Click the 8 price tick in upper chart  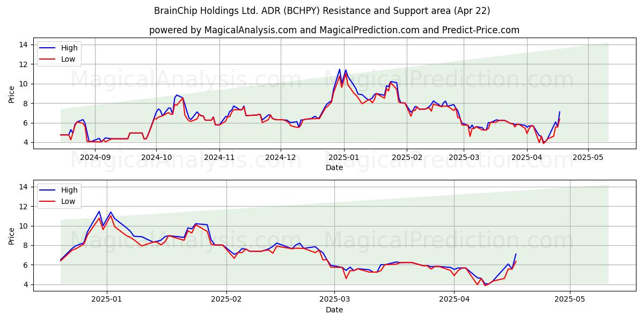[x=27, y=103]
